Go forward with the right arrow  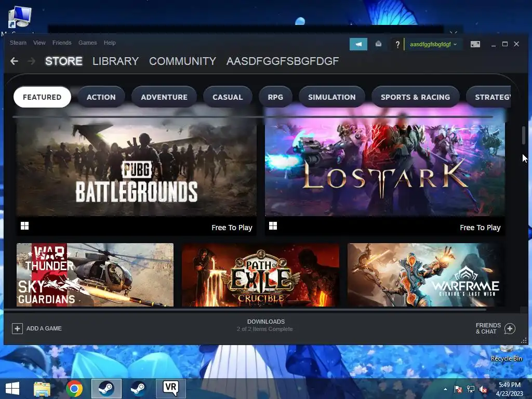click(31, 61)
